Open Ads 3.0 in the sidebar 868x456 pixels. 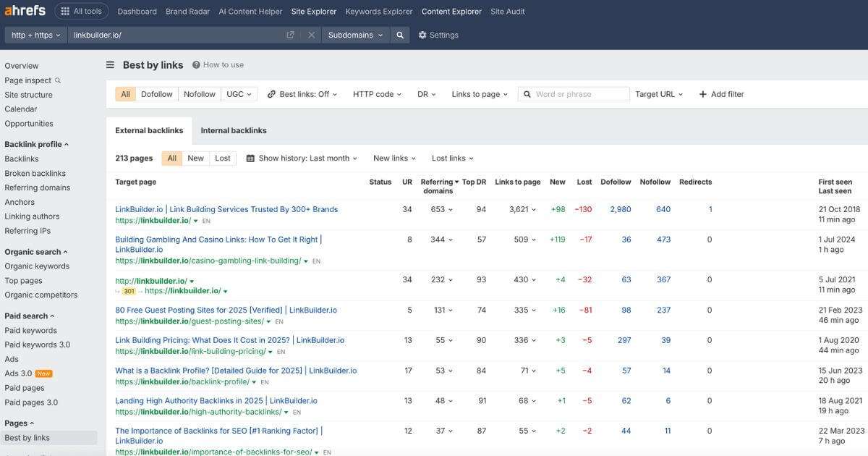pos(18,373)
